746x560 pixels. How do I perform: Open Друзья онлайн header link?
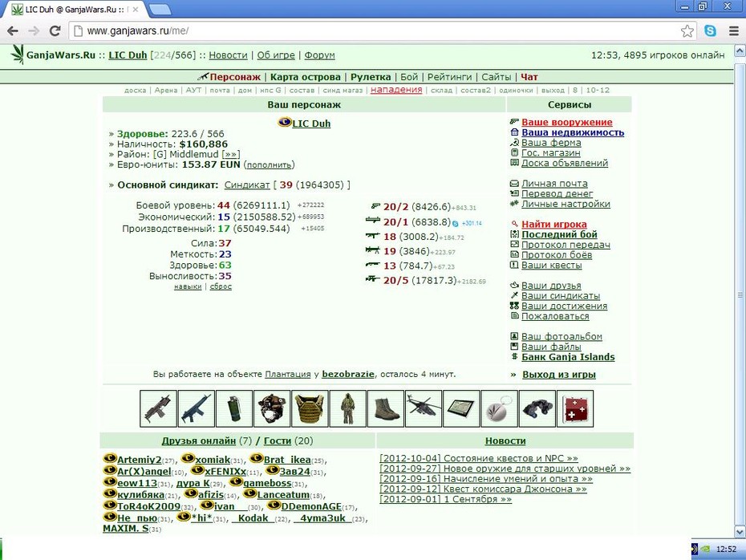[199, 441]
